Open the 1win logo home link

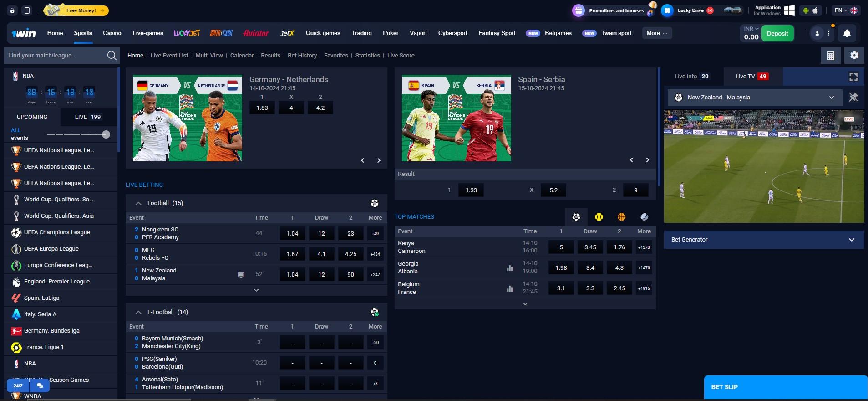24,33
